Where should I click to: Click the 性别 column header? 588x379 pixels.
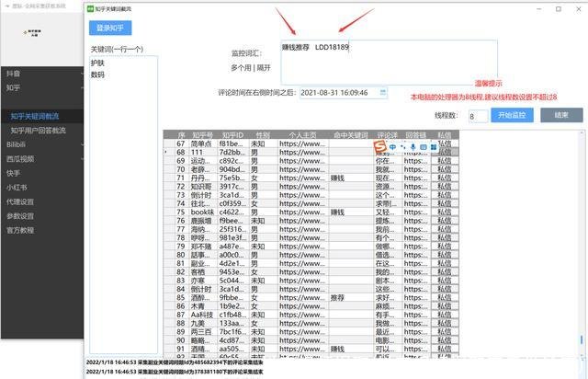coord(264,135)
